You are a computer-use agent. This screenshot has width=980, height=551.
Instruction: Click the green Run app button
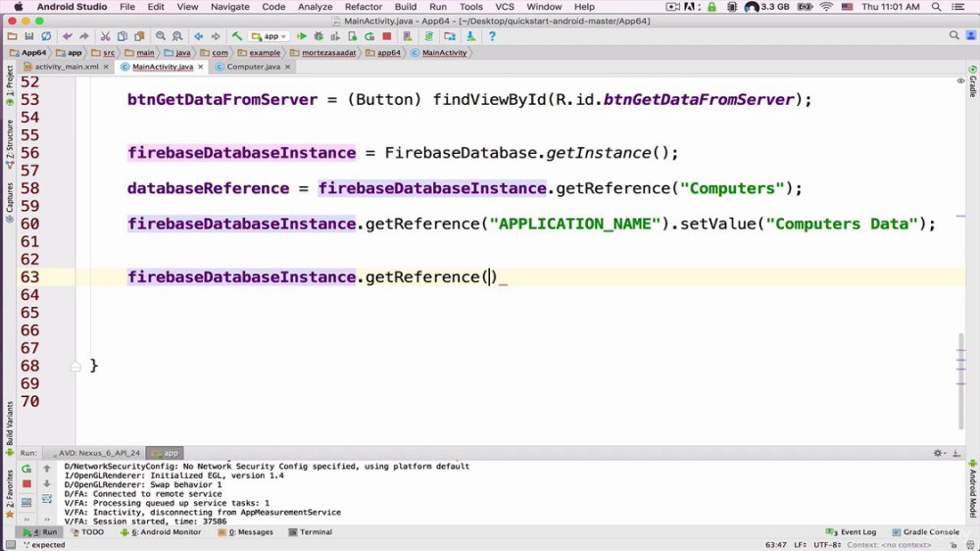point(301,36)
